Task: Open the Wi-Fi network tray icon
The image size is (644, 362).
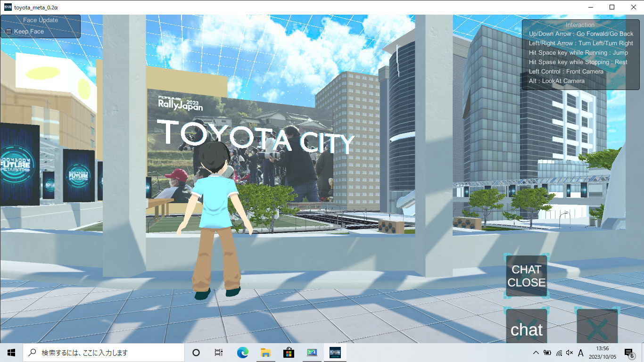Action: 559,353
